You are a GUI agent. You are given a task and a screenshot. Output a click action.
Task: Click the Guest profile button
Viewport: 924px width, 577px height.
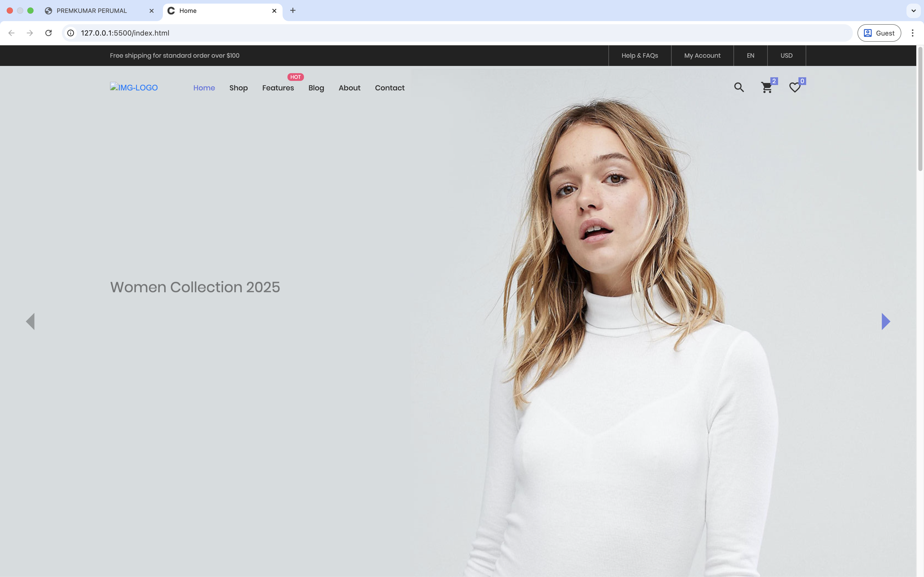pyautogui.click(x=879, y=33)
